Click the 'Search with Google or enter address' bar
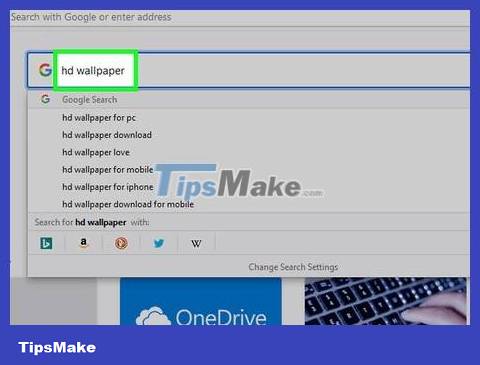Screen dimensions: 480x365 pyautogui.click(x=240, y=17)
